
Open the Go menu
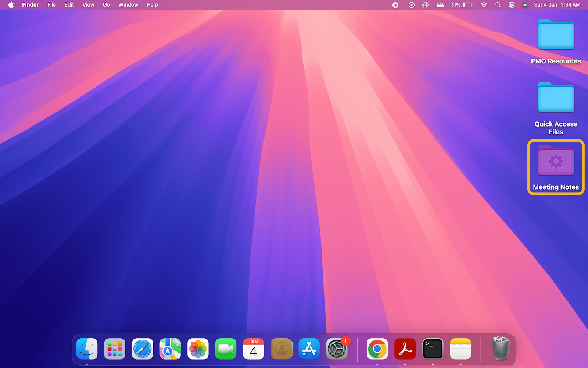pos(106,5)
